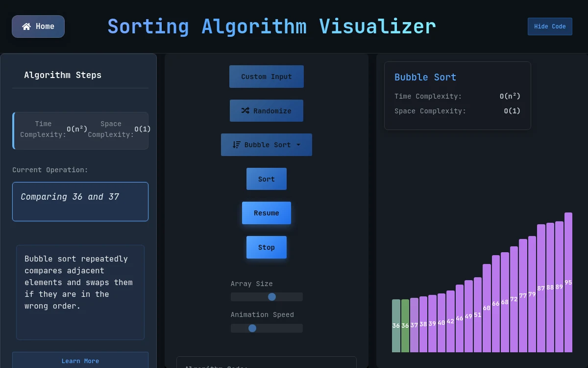
Task: Adjust the Array Size slider
Action: click(267, 297)
